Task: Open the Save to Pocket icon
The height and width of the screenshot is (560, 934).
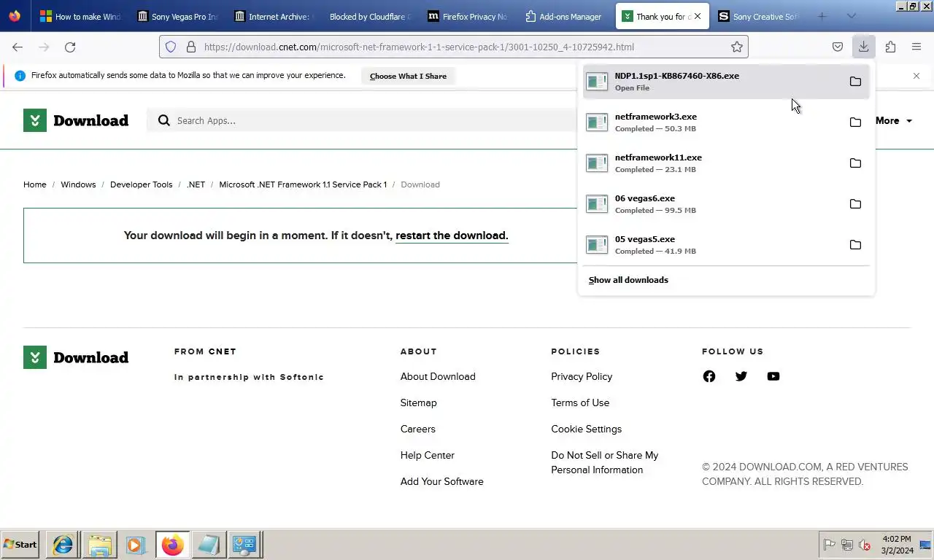Action: coord(838,47)
